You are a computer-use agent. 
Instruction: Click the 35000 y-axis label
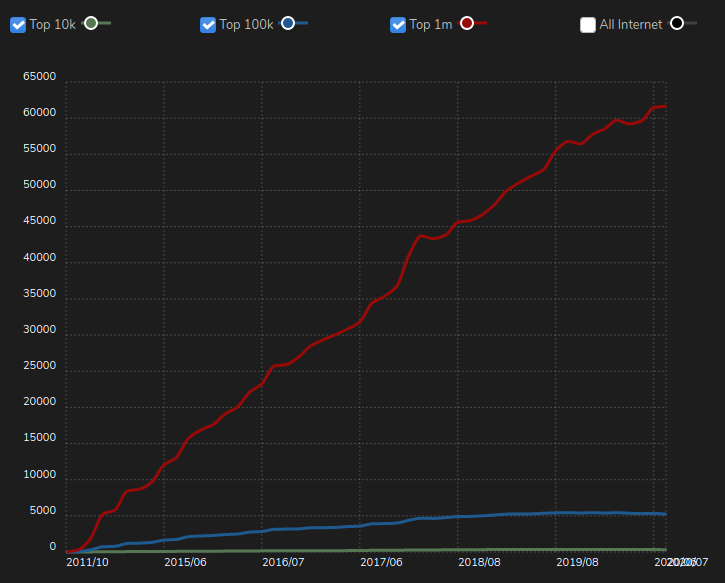[x=40, y=294]
